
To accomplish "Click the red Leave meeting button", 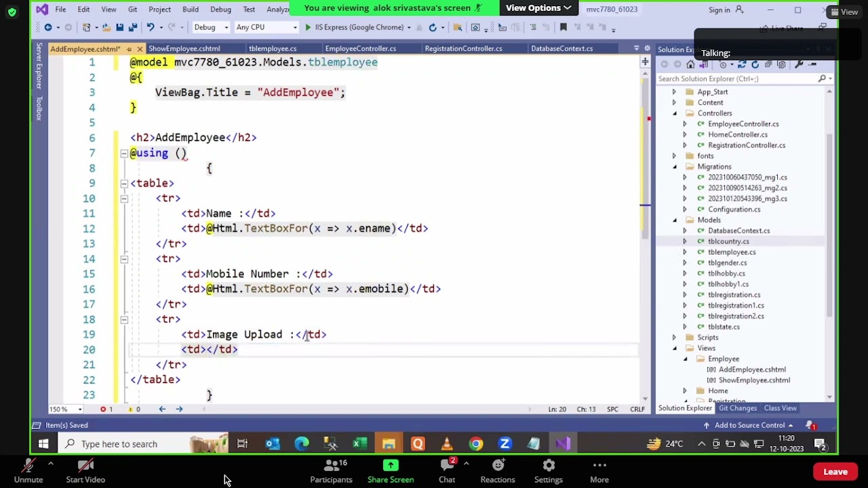I will [835, 472].
